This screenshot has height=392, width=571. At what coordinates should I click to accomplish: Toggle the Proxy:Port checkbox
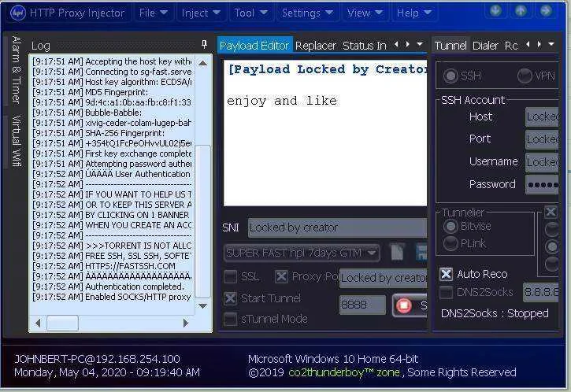point(280,276)
